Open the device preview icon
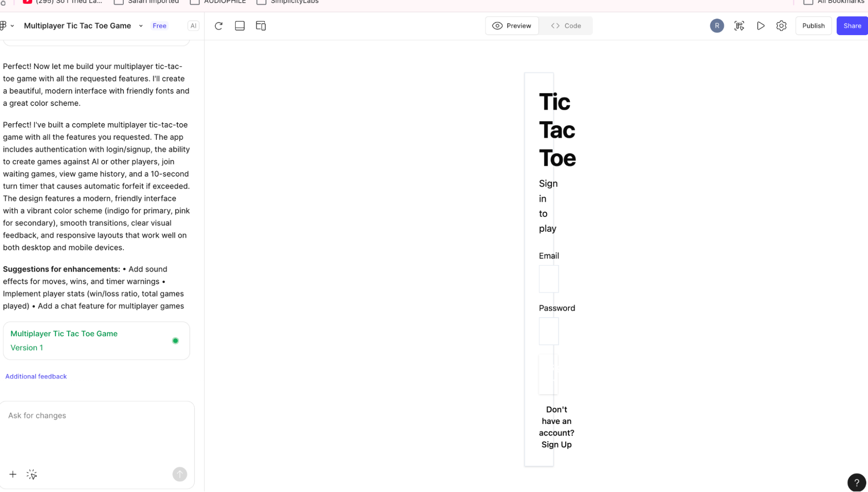868x492 pixels. coord(261,26)
